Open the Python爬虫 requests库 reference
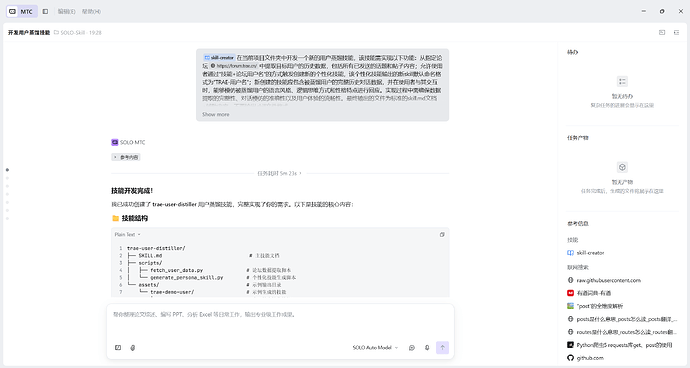Screen dimensions: 690x368 click(x=624, y=345)
